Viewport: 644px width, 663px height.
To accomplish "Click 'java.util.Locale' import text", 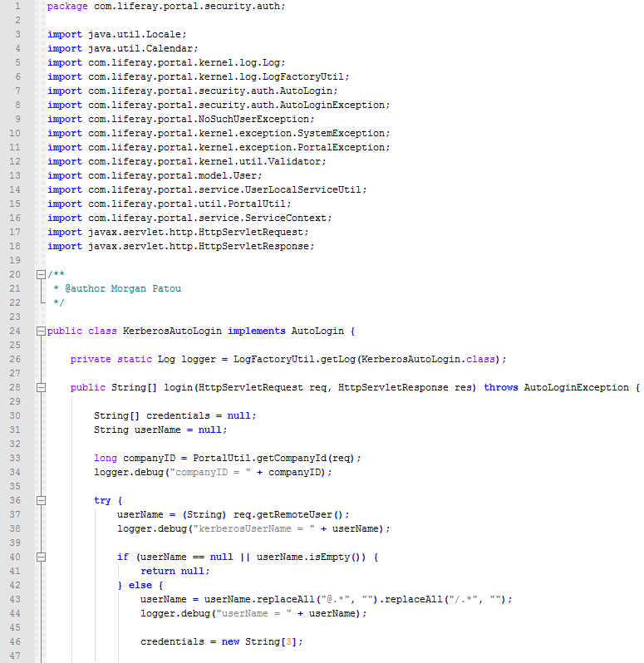I will point(135,35).
